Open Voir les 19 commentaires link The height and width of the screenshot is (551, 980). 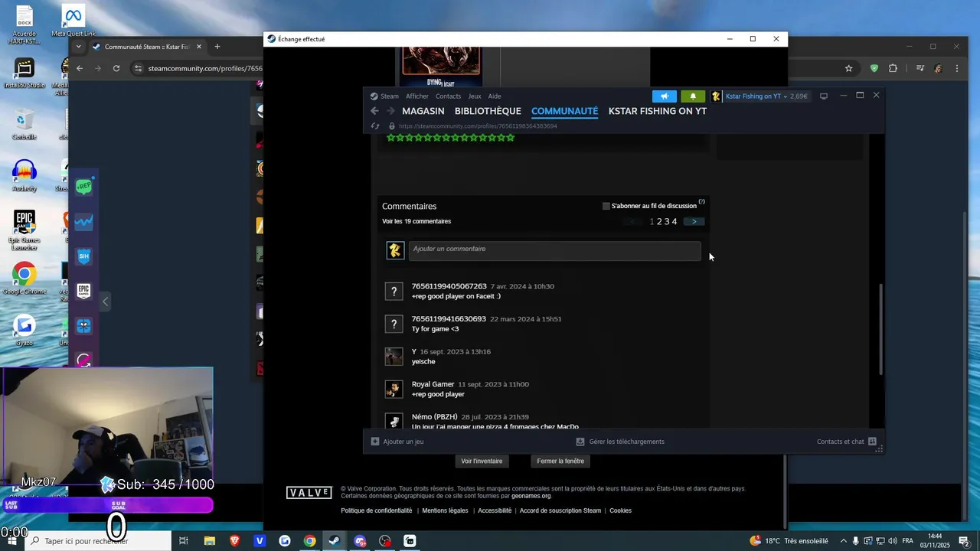pyautogui.click(x=416, y=222)
